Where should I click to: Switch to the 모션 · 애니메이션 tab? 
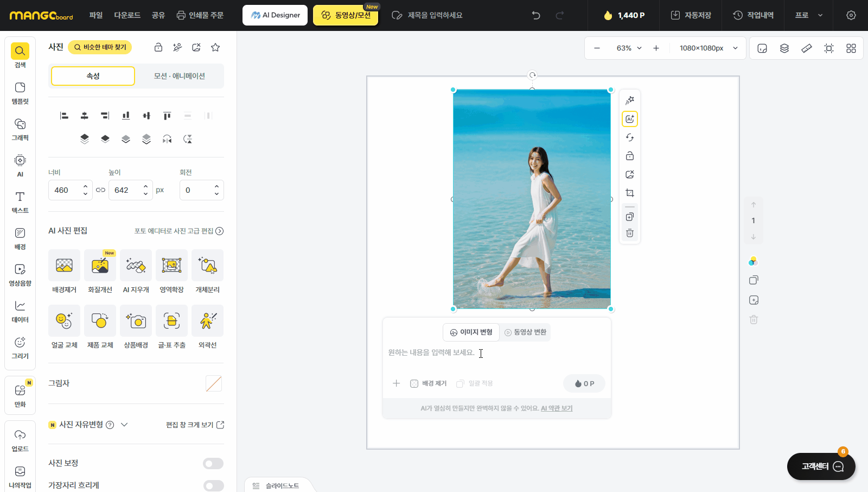(x=180, y=76)
